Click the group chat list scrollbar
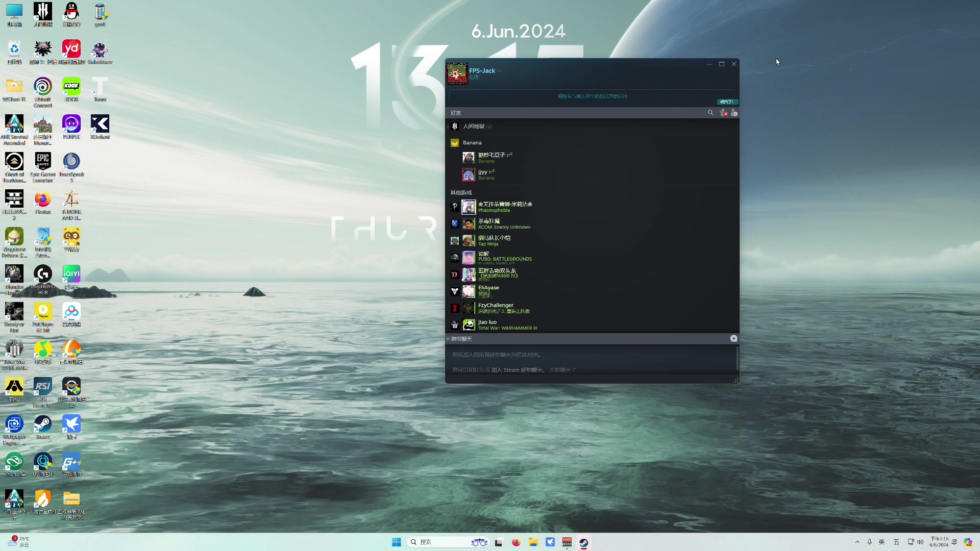Image resolution: width=980 pixels, height=551 pixels. click(x=737, y=359)
